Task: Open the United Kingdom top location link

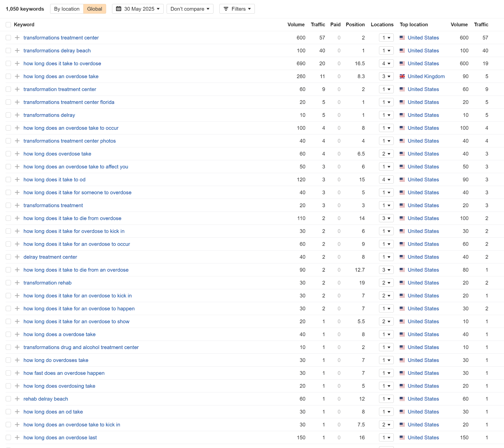Action: [426, 77]
